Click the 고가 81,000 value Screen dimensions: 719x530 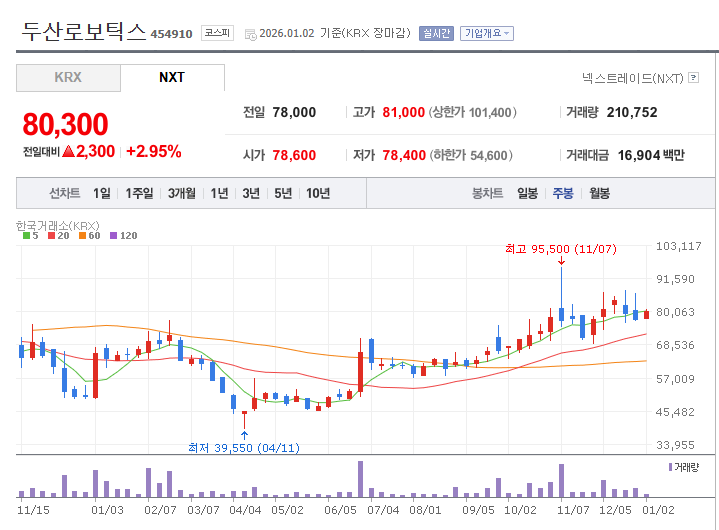point(404,112)
